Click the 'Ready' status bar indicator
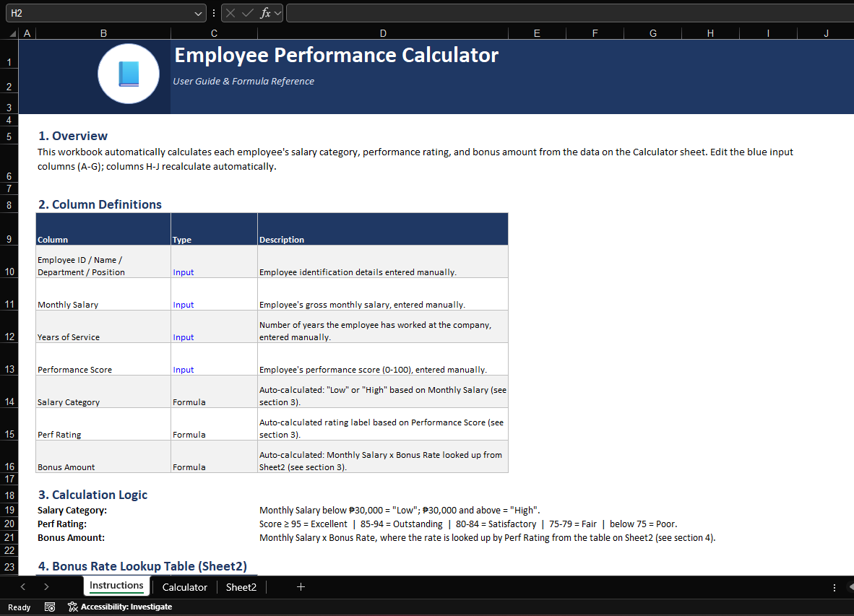The image size is (854, 616). click(x=19, y=607)
